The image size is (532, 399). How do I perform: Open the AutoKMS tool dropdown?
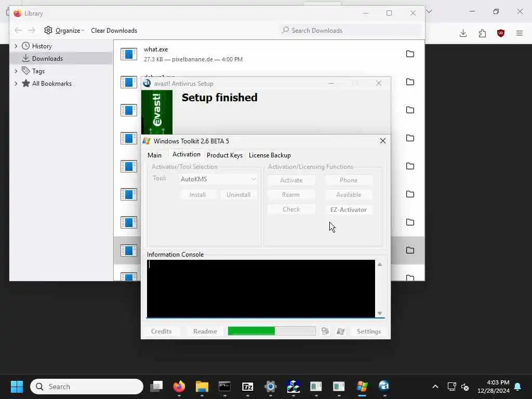click(218, 179)
